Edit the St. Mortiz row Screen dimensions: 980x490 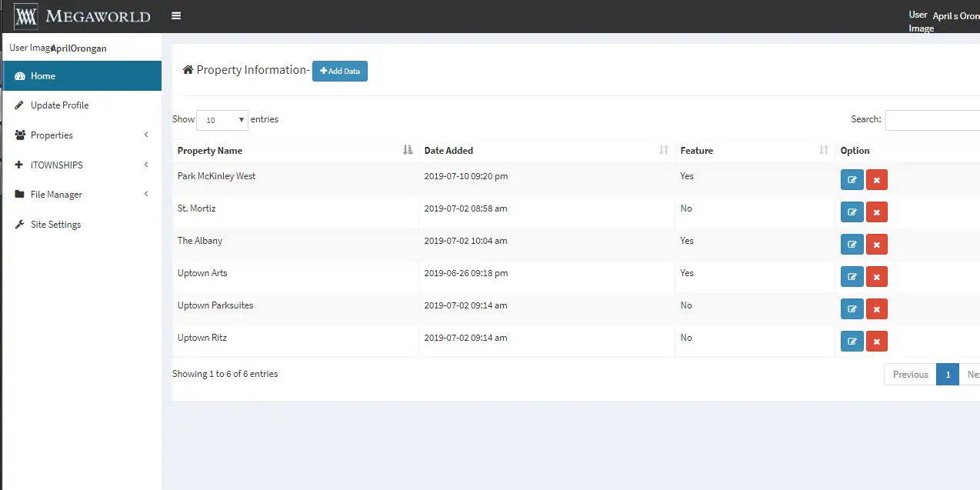tap(852, 212)
